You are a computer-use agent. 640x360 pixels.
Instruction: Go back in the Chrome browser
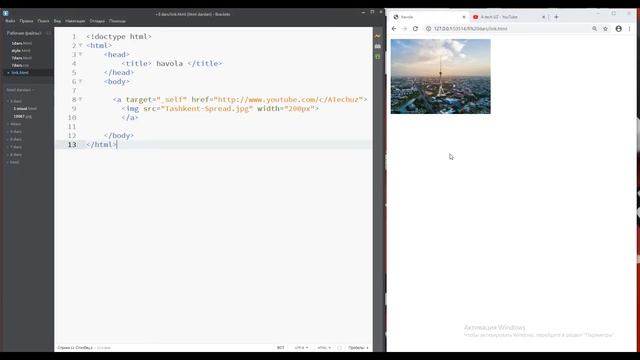tap(394, 29)
